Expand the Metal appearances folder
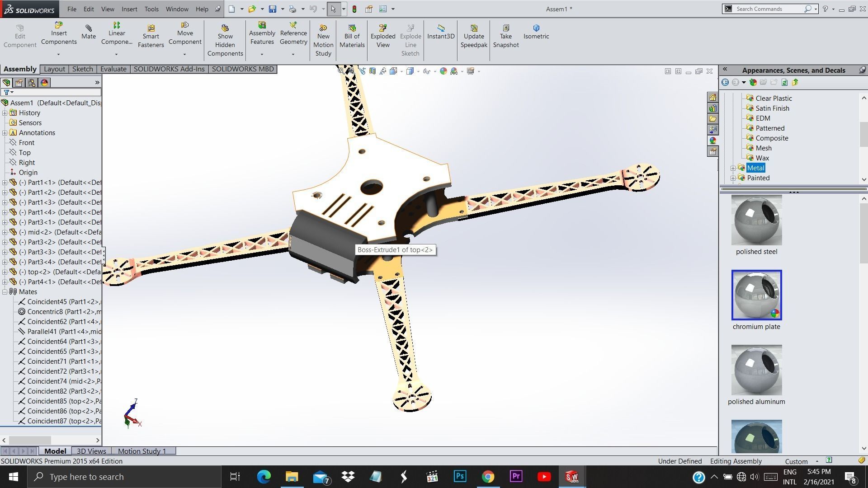The width and height of the screenshot is (868, 488). [733, 168]
